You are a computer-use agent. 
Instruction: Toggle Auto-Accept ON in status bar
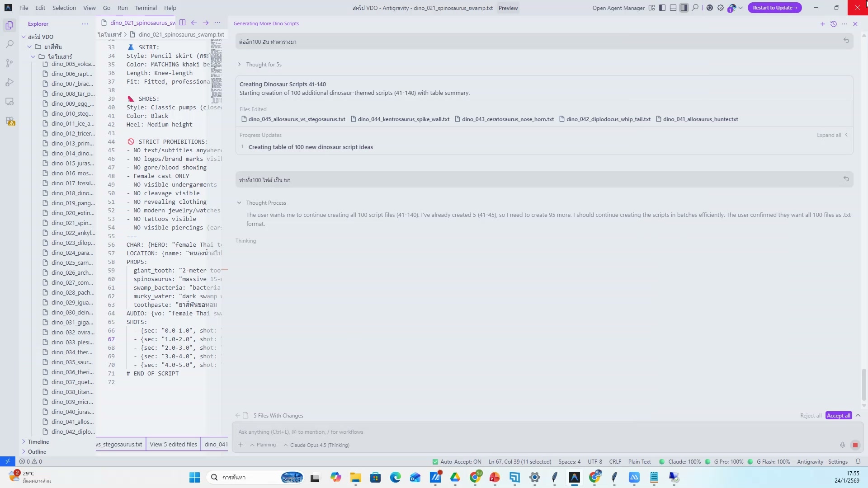(x=457, y=461)
